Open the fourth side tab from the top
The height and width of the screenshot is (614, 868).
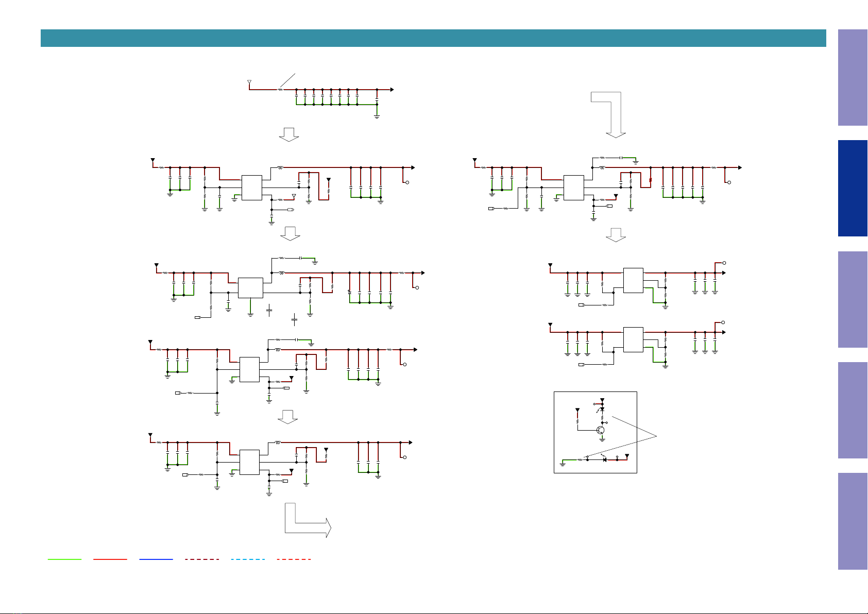(853, 411)
